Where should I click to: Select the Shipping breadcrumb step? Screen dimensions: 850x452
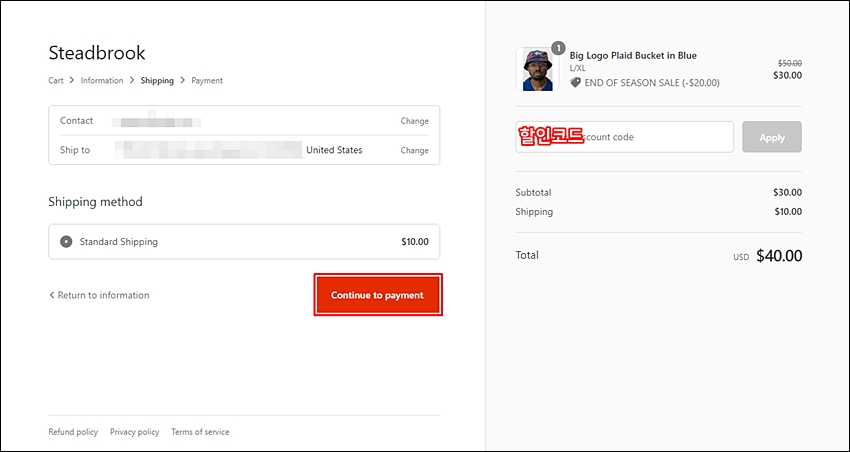157,80
